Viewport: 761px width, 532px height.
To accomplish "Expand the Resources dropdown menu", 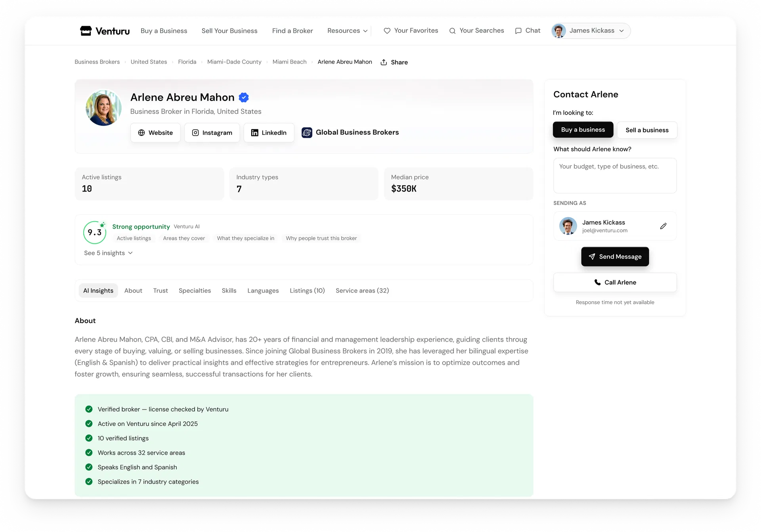I will 347,31.
